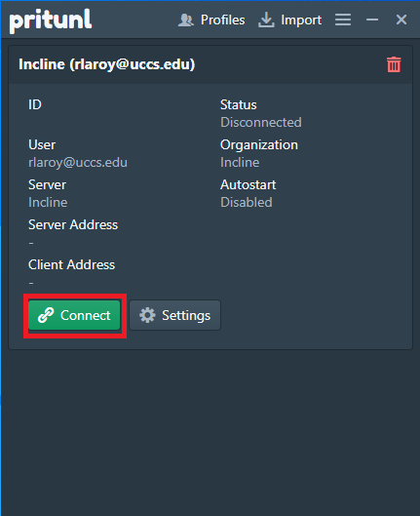Click the Import download arrow icon
The height and width of the screenshot is (516, 420).
(266, 20)
